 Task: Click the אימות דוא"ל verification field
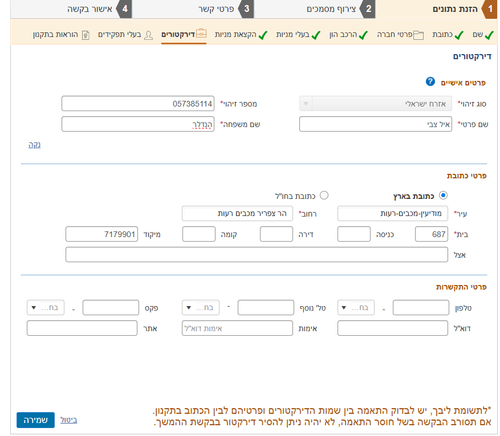coord(237,328)
